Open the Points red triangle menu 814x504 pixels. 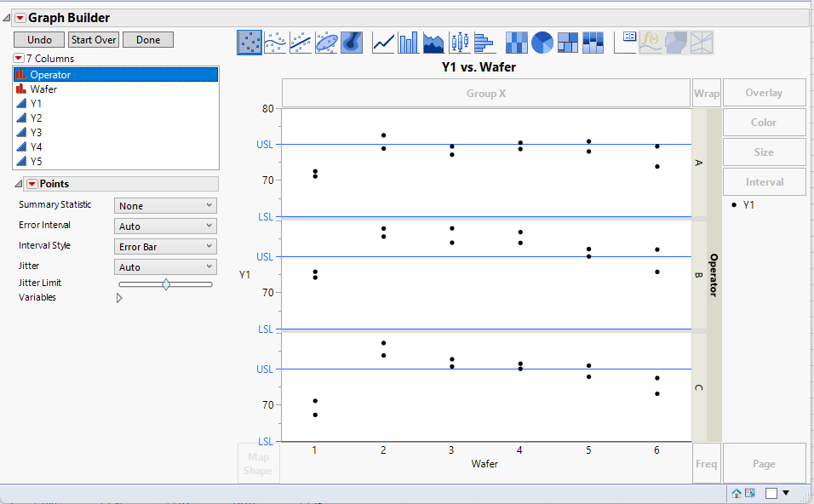(33, 183)
